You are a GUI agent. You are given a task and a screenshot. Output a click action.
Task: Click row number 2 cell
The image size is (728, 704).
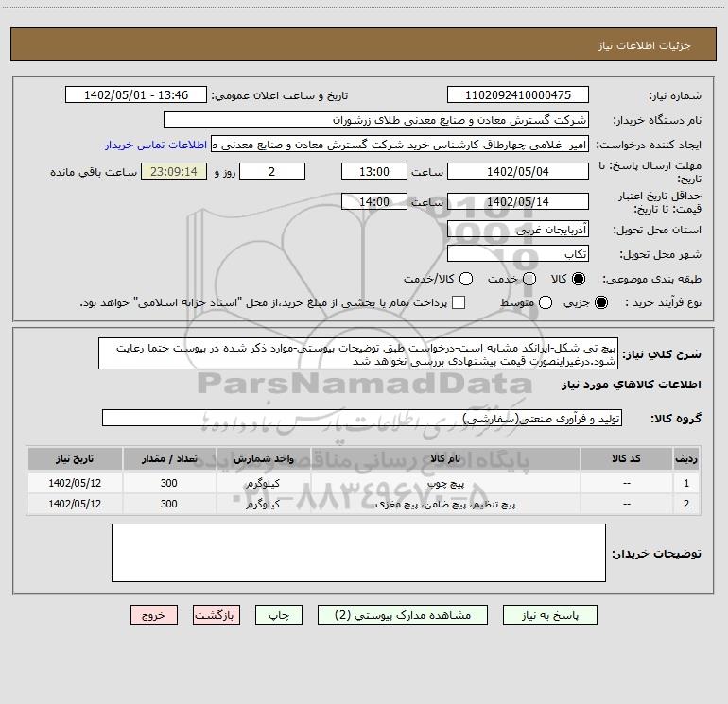tap(686, 504)
